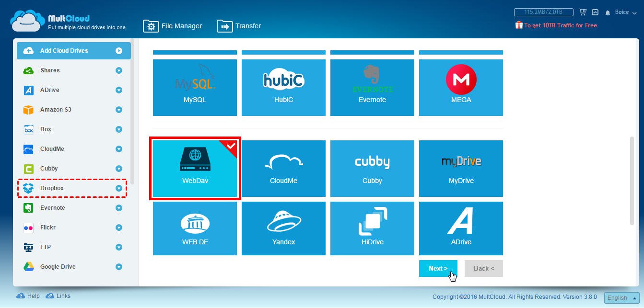The height and width of the screenshot is (308, 644).
Task: Select the HubiC cloud drive tile
Action: (283, 88)
